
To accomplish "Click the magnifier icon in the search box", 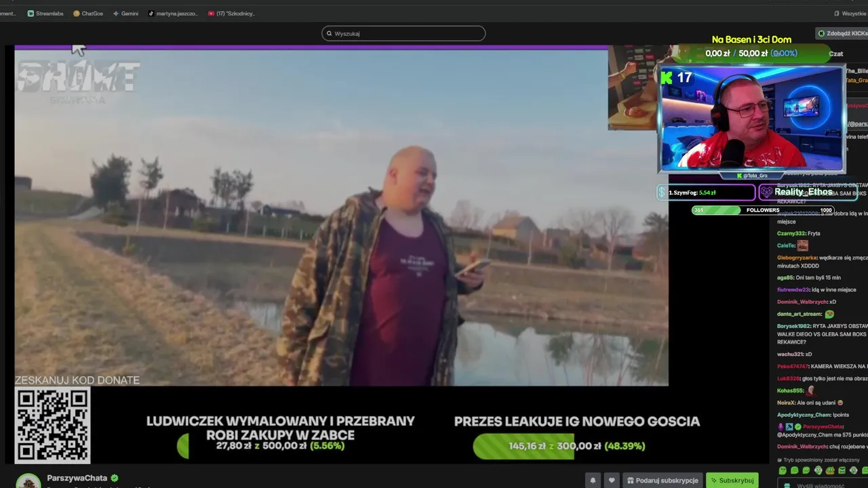I will pyautogui.click(x=330, y=33).
